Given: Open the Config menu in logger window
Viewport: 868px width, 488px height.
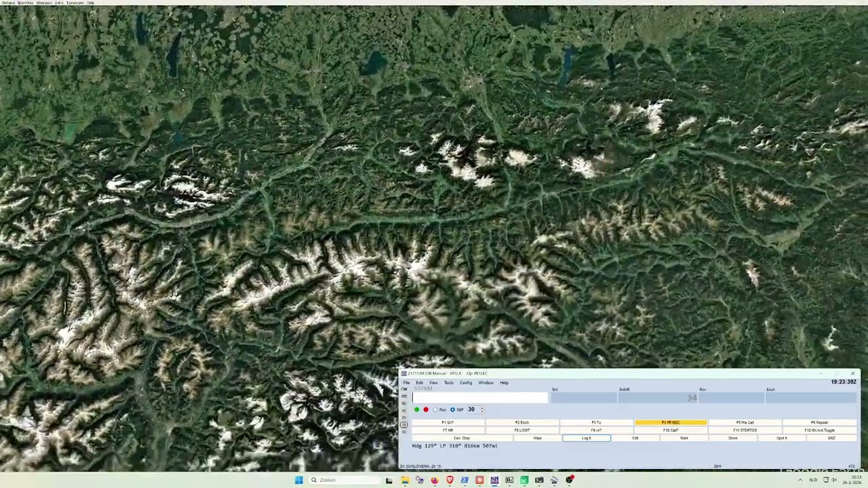Looking at the screenshot, I should click(466, 383).
